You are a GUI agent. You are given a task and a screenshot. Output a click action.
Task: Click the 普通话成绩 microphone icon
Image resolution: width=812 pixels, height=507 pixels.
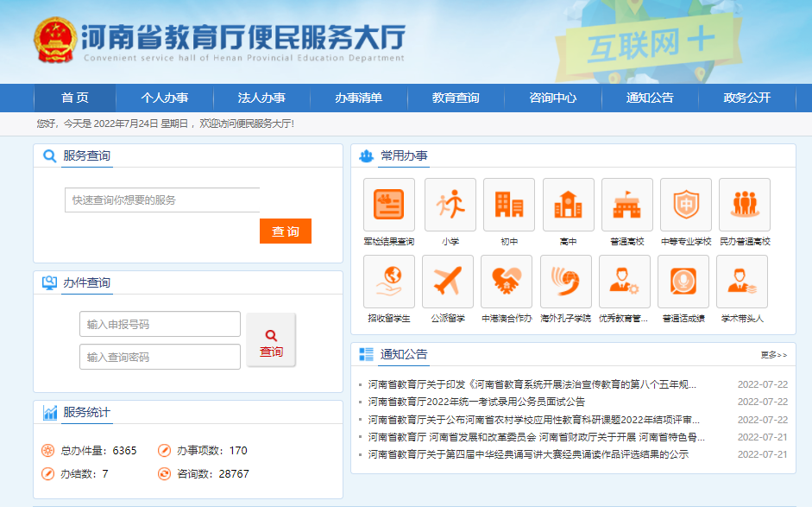pos(683,282)
